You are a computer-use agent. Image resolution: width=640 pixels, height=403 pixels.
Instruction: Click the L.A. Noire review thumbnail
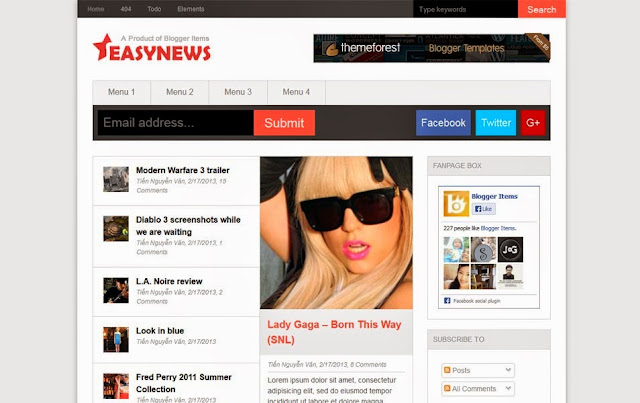tap(116, 290)
